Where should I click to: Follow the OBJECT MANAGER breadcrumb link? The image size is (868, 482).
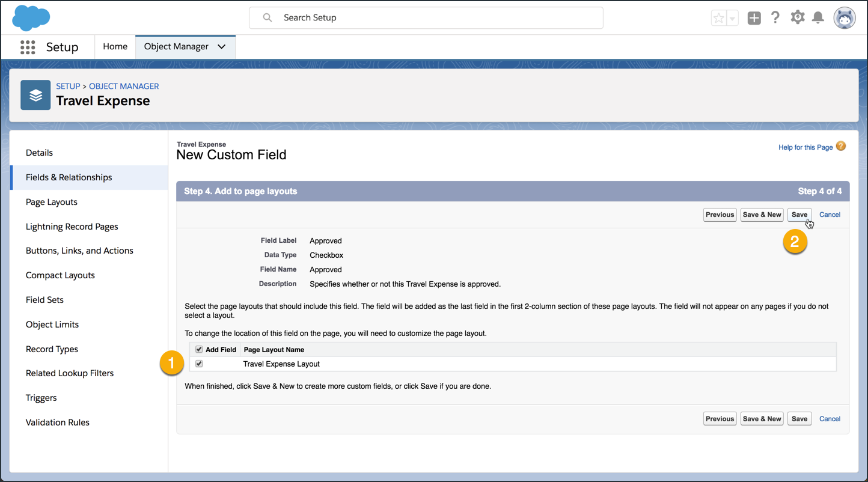click(124, 86)
